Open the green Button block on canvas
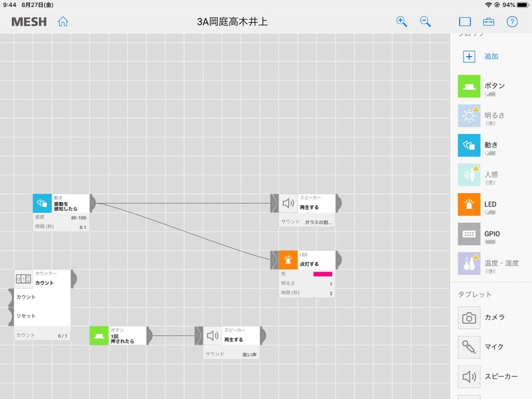 click(x=99, y=336)
